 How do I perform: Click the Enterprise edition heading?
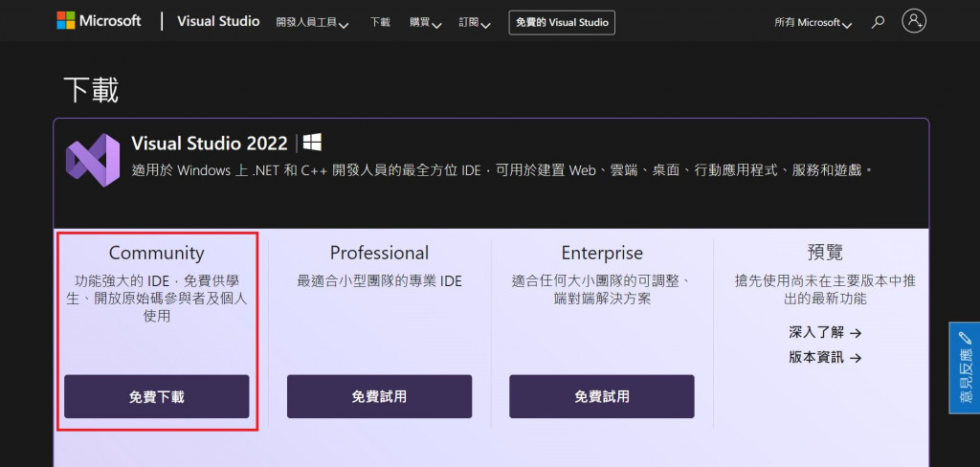click(602, 253)
